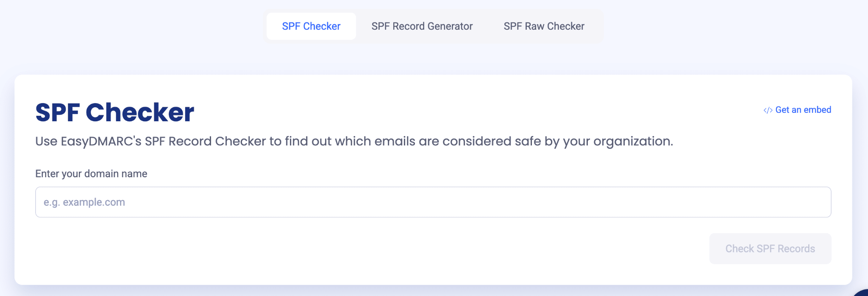This screenshot has width=868, height=296.
Task: Click the embed code brackets icon
Action: [x=768, y=110]
